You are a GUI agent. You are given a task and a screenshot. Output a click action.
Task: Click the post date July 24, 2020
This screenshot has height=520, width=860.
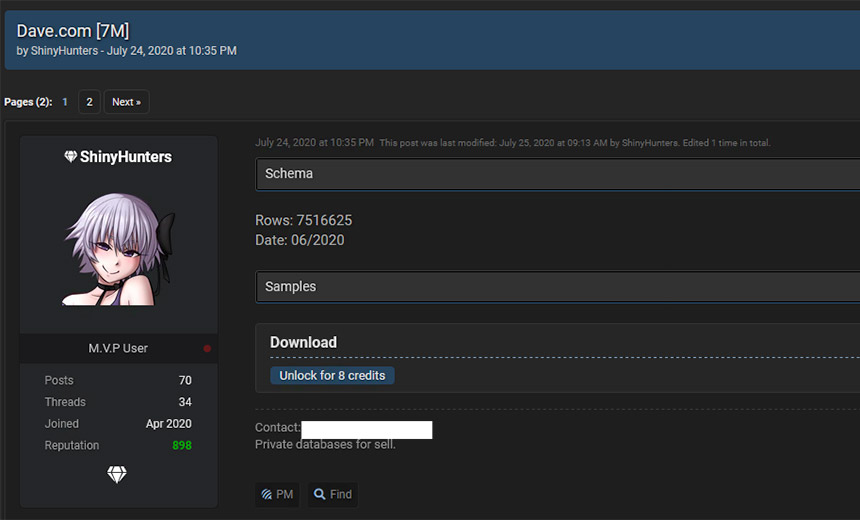tap(314, 143)
